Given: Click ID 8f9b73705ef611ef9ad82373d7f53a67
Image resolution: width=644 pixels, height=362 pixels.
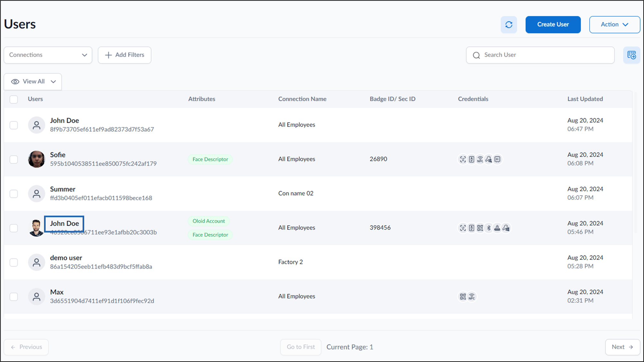Looking at the screenshot, I should coord(102,129).
